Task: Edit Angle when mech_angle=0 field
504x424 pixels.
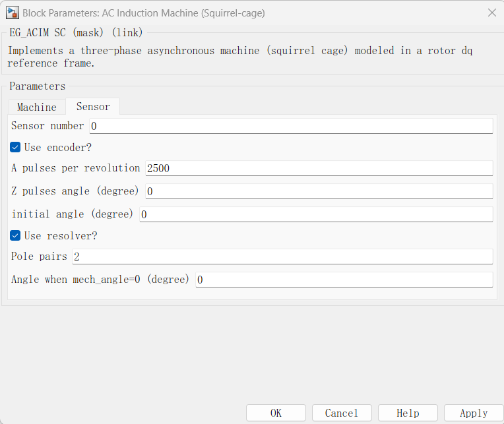Action: 344,280
